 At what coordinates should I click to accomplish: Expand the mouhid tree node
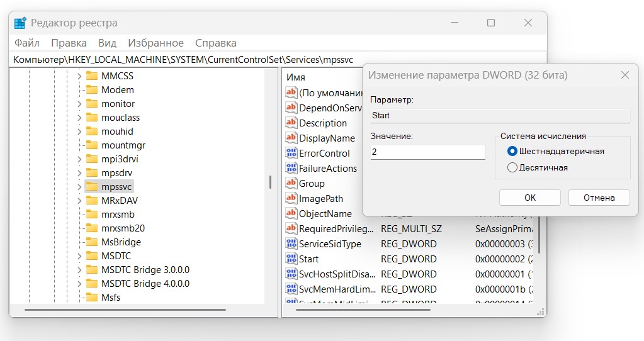[x=79, y=131]
